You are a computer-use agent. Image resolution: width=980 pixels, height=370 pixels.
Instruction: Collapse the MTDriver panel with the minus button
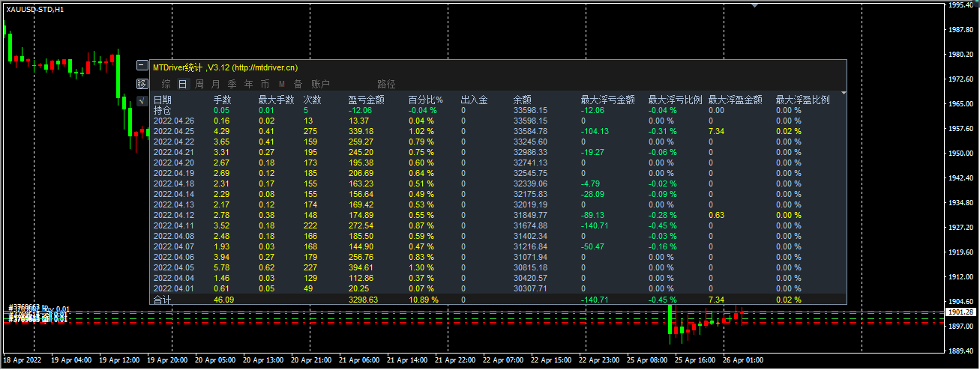coord(142,65)
